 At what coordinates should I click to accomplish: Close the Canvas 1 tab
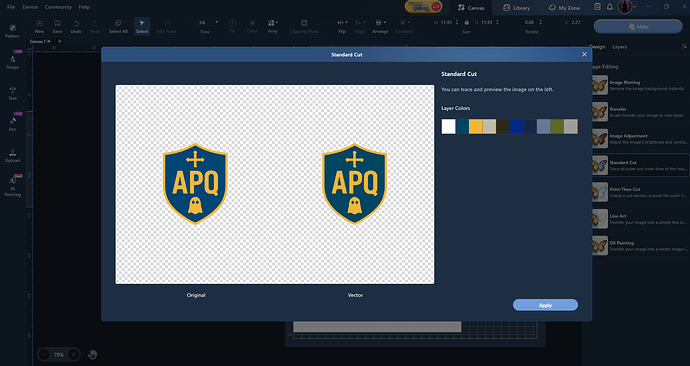(49, 41)
